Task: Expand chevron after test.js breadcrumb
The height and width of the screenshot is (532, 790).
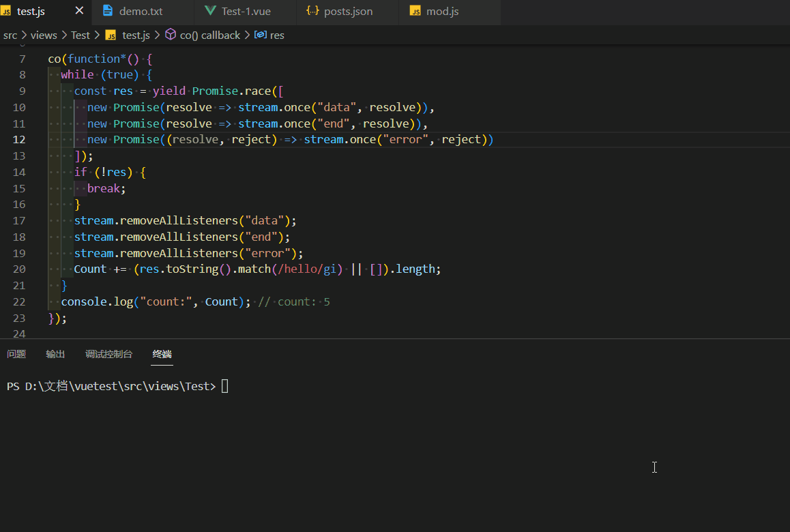Action: click(157, 35)
